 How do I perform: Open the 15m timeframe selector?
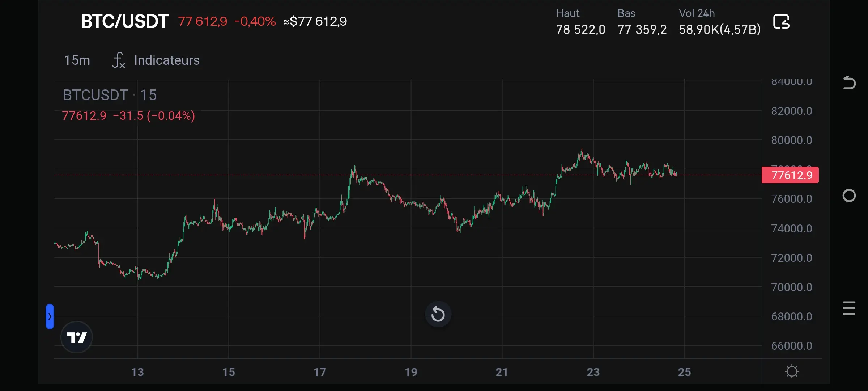[77, 60]
